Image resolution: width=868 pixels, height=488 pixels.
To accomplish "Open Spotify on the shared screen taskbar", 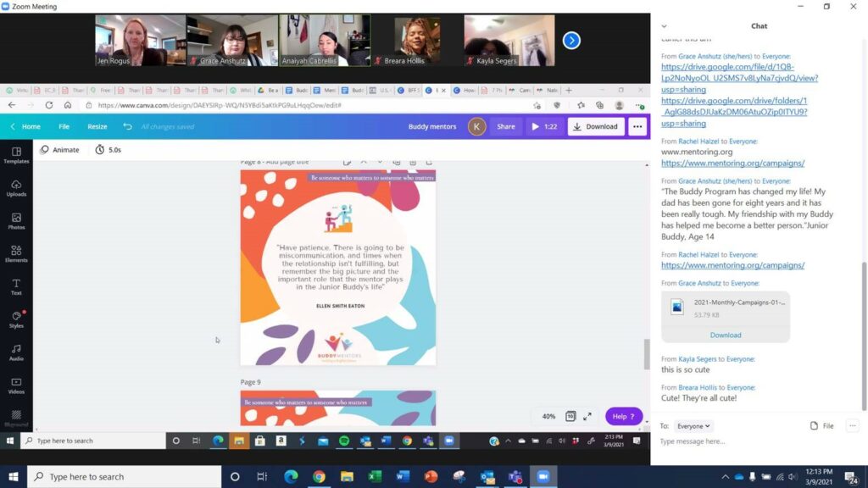I will click(344, 441).
